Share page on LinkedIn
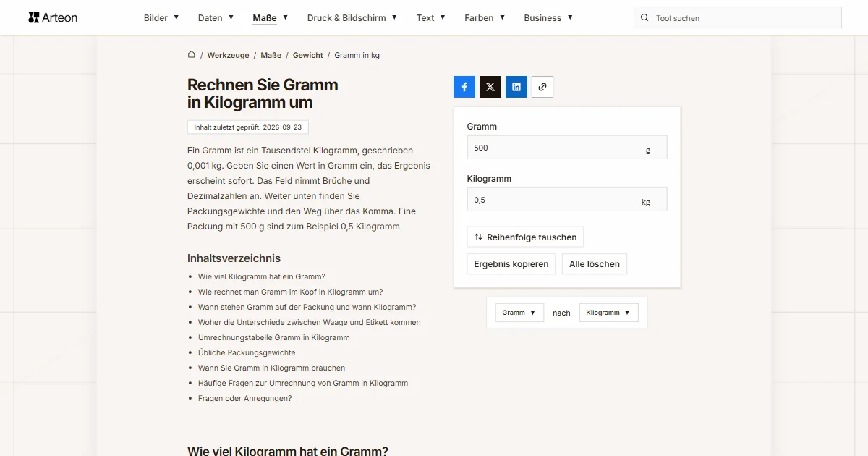Screen dimensions: 868x456 coord(516,87)
